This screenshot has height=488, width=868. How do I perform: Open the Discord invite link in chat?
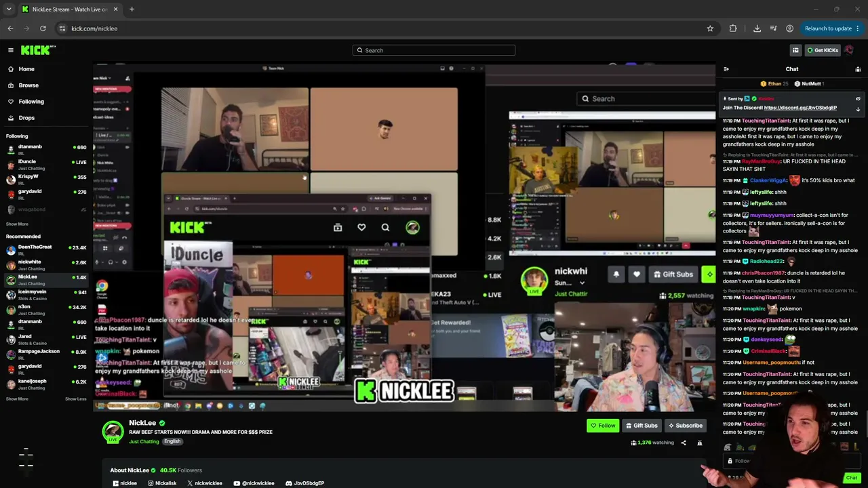(x=800, y=108)
